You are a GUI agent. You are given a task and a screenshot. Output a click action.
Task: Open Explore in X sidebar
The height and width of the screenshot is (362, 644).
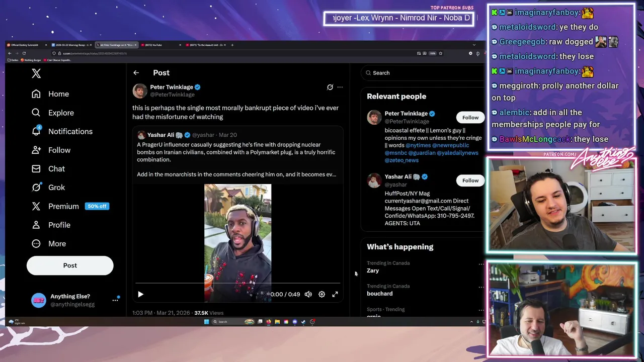(52, 113)
